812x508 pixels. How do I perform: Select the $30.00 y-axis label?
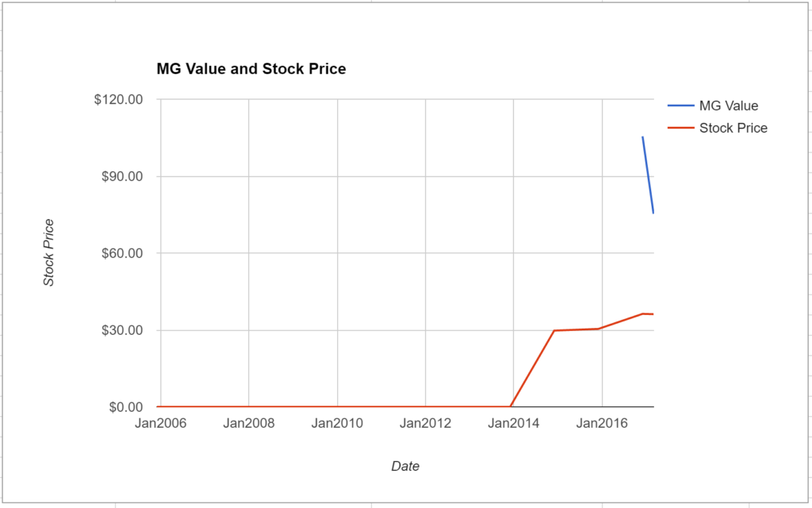(x=121, y=330)
